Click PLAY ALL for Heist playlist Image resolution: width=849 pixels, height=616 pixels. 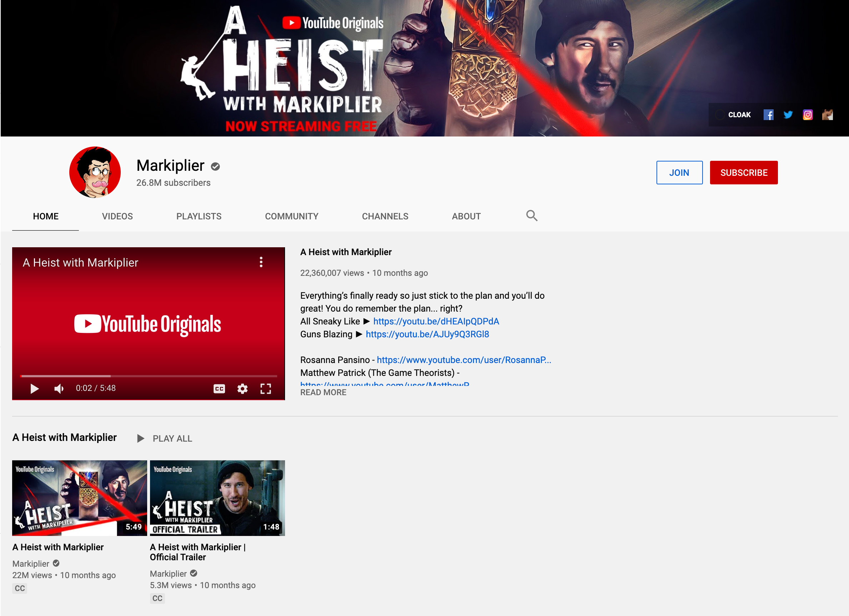[x=165, y=438]
